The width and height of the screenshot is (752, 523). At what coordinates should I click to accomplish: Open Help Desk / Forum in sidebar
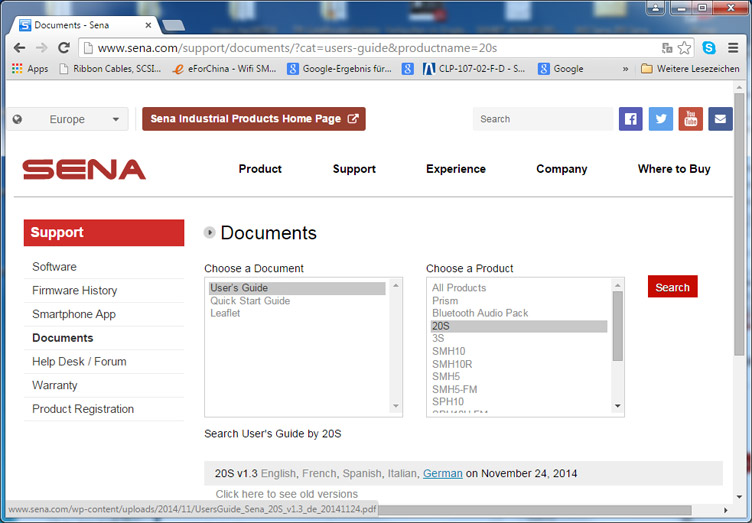coord(79,362)
